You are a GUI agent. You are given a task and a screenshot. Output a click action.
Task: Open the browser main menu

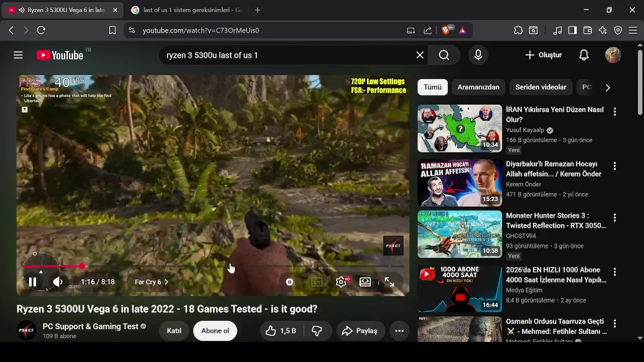(633, 30)
